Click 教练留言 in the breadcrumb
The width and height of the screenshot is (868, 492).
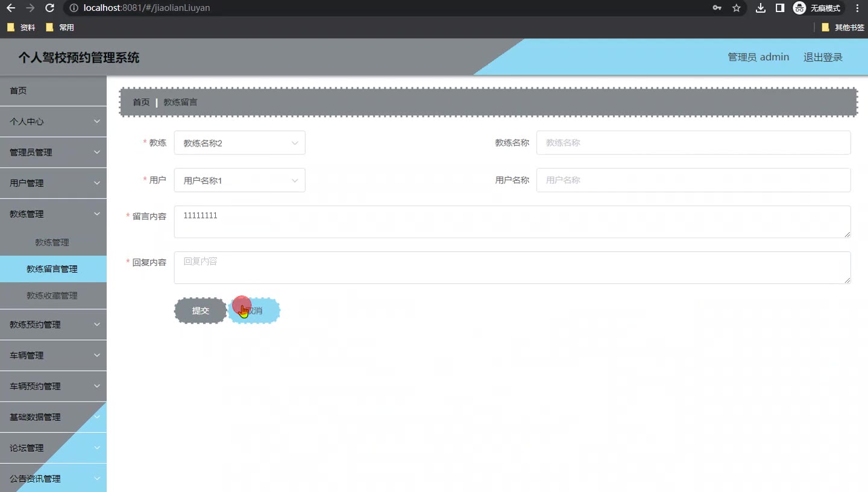coord(180,102)
